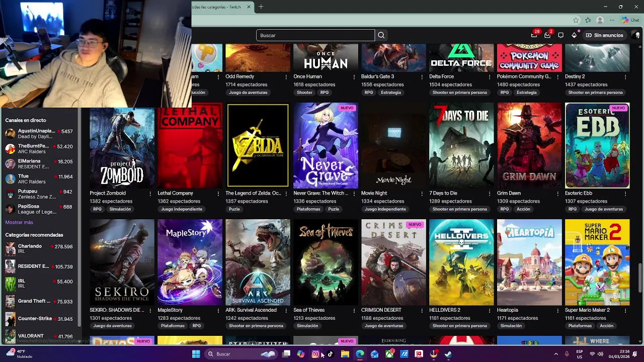Open Copilot app from the taskbar

pyautogui.click(x=301, y=354)
